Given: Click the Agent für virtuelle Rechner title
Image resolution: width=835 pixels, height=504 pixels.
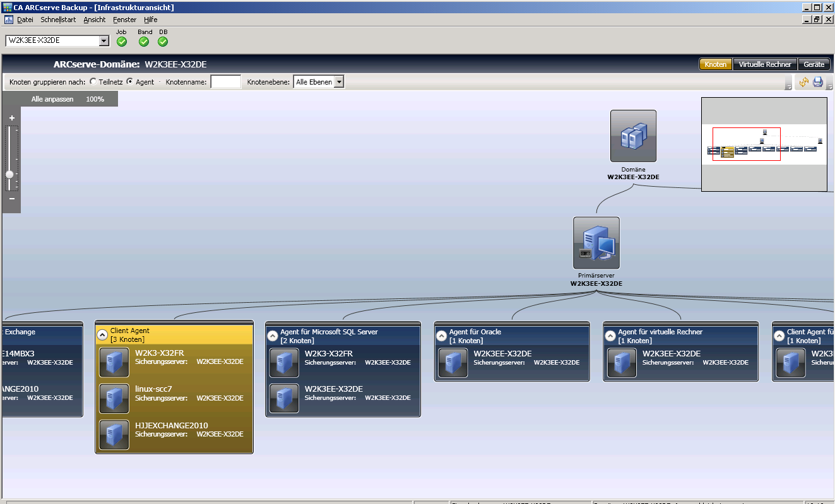Looking at the screenshot, I should (660, 332).
